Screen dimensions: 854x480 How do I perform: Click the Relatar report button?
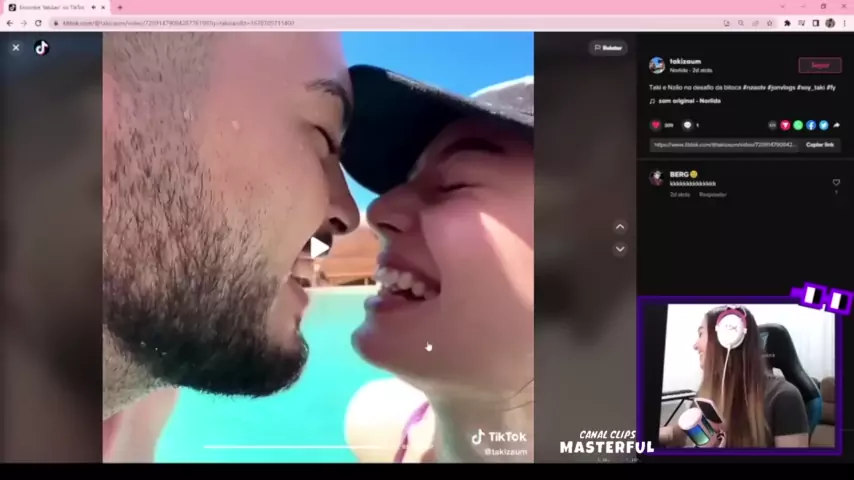(608, 47)
